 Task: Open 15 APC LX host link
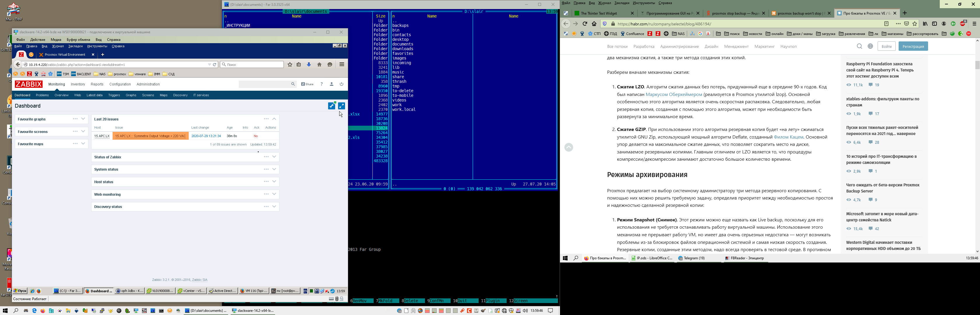[x=102, y=136]
